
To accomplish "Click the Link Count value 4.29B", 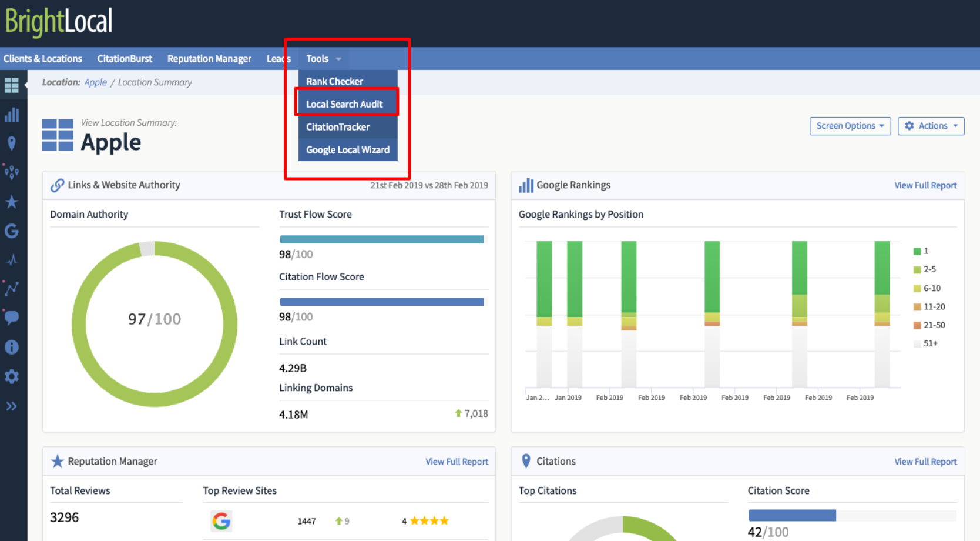I will pos(293,368).
